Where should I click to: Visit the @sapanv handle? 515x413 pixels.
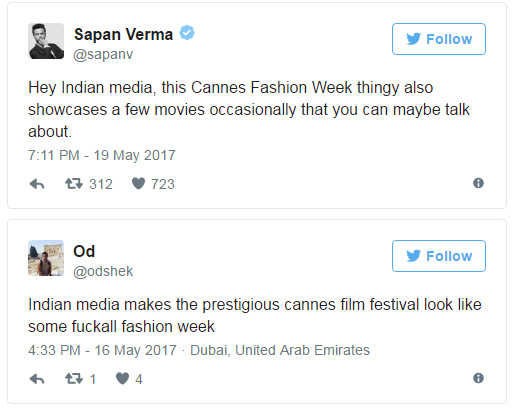pos(103,54)
